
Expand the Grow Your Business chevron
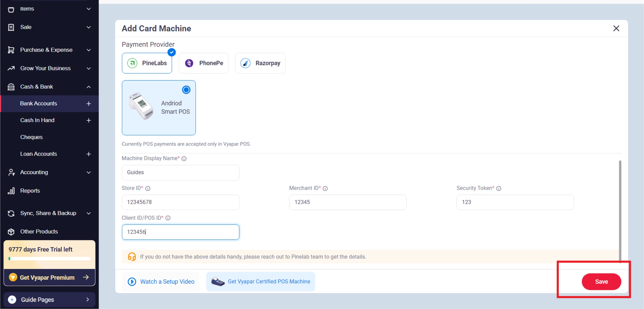point(89,68)
